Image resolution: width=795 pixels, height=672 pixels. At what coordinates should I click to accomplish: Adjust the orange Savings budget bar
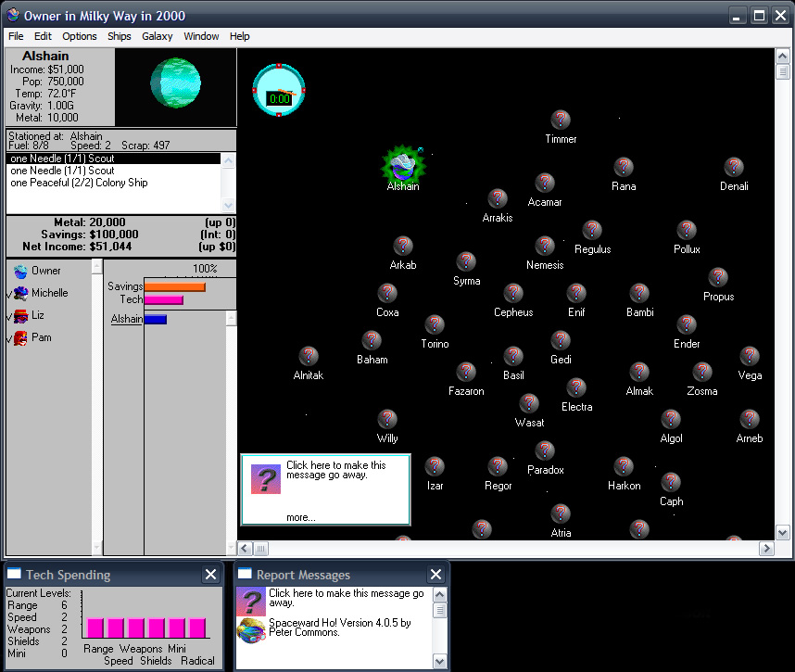tap(175, 287)
